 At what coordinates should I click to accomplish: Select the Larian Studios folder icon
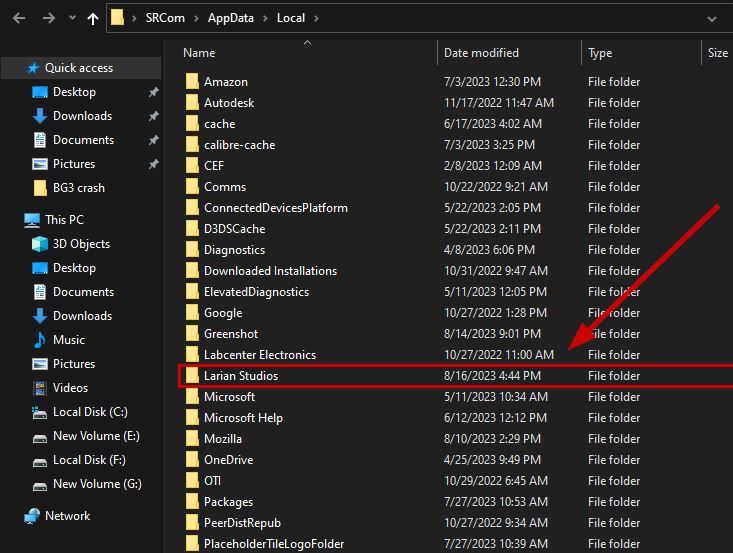tap(192, 375)
